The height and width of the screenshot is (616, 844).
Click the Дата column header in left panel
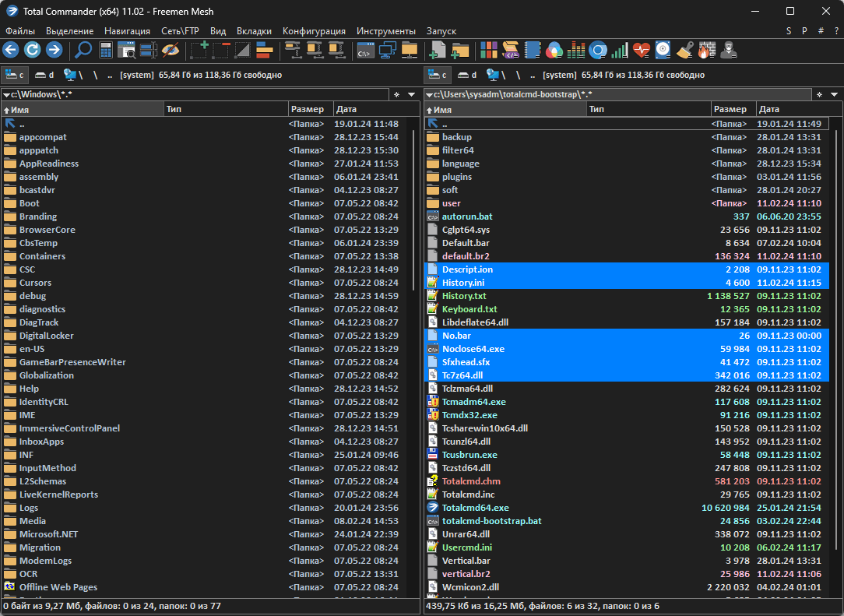pyautogui.click(x=347, y=109)
